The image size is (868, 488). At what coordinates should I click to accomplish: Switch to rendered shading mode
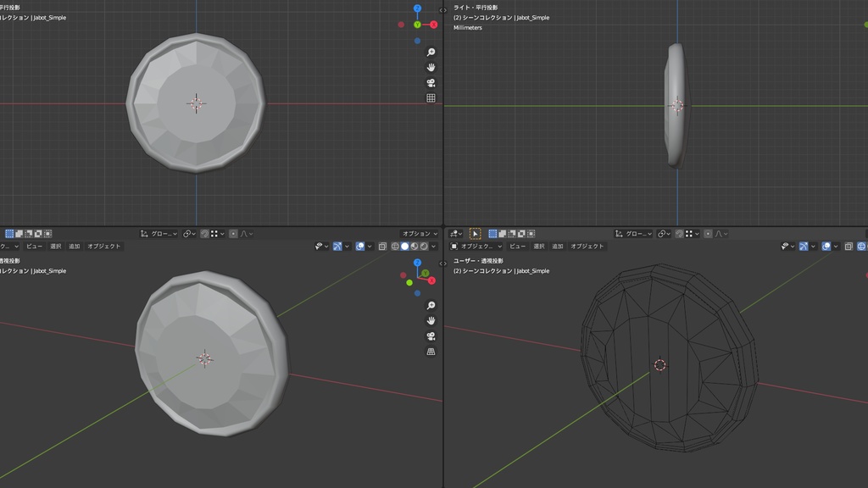coord(424,247)
